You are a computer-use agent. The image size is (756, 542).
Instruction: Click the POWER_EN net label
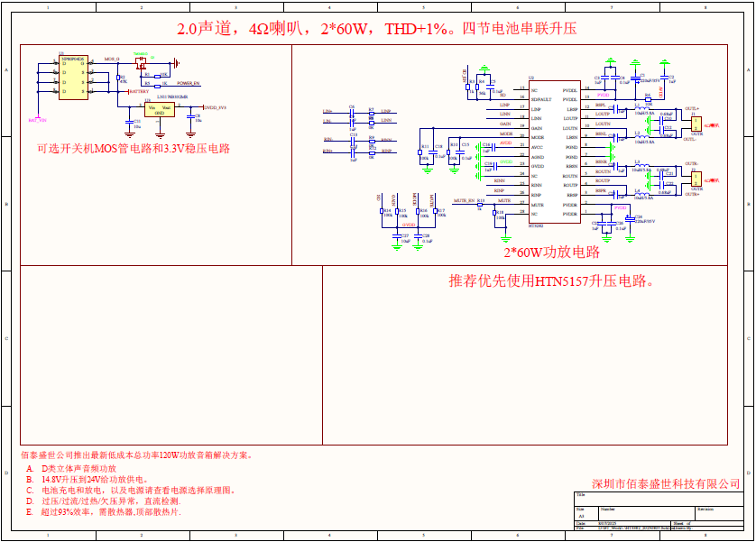189,83
